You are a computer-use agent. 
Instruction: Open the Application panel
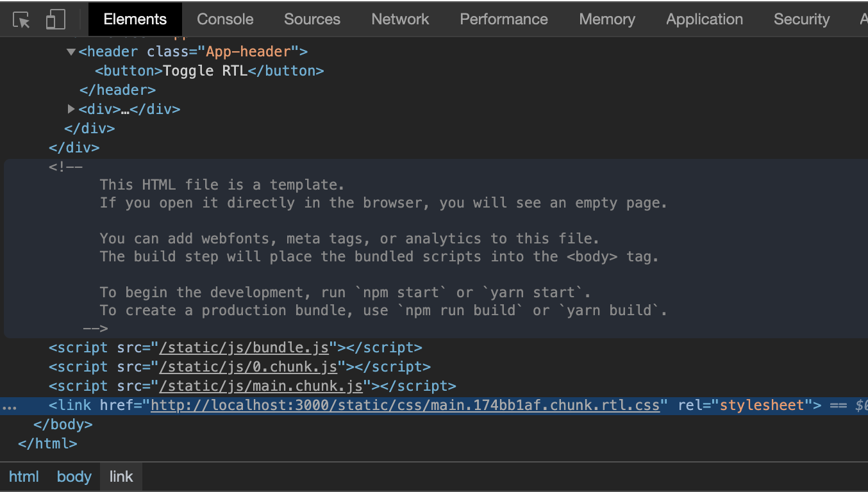704,19
